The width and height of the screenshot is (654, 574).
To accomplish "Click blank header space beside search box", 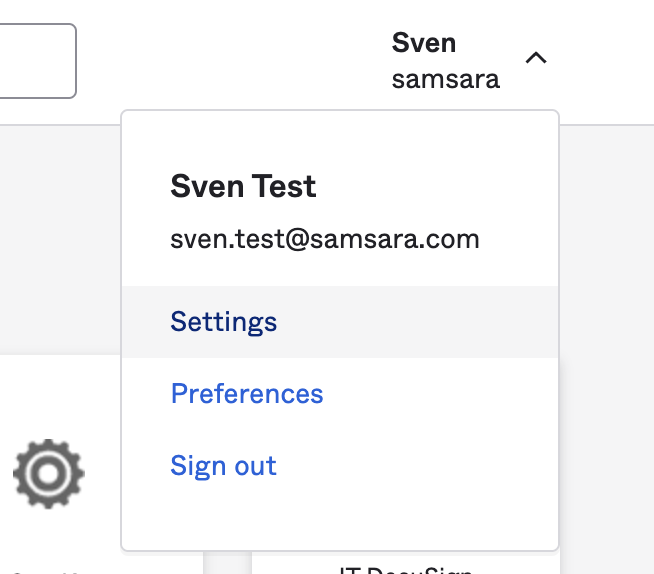I will point(234,61).
